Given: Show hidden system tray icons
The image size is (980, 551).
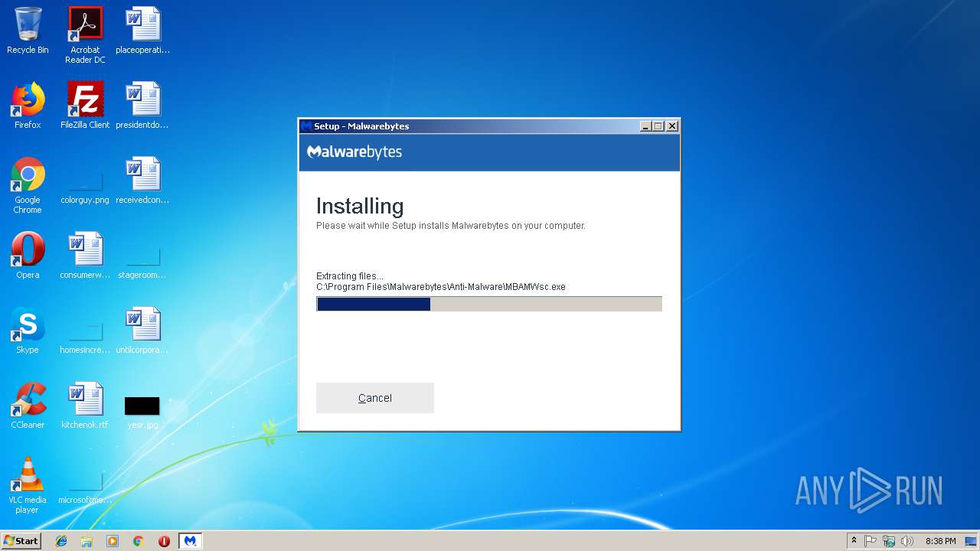Looking at the screenshot, I should tap(854, 541).
